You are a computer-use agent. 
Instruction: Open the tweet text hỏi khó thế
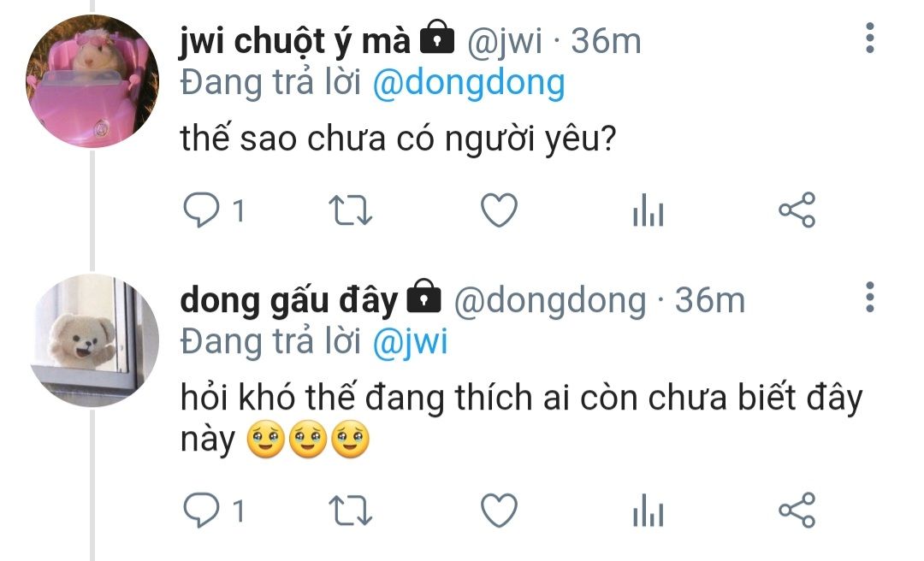click(522, 418)
